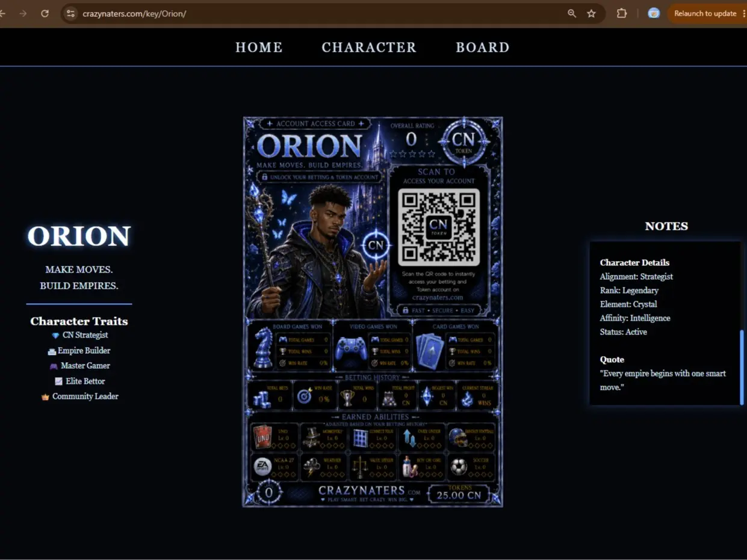Click the chart icon beside Elite Bettor
The height and width of the screenshot is (560, 747).
[58, 381]
